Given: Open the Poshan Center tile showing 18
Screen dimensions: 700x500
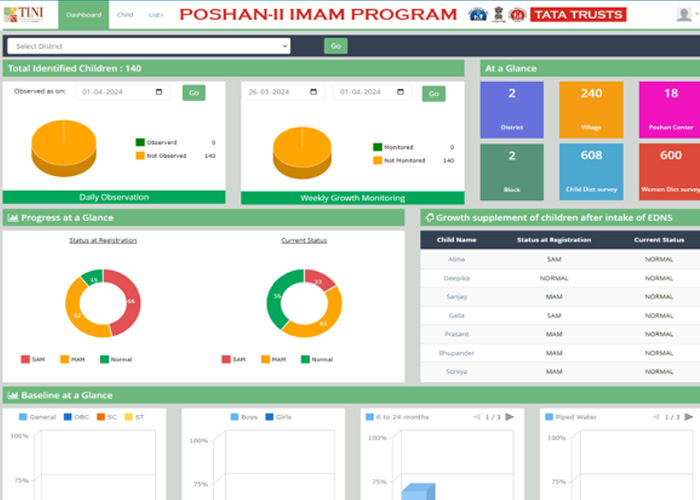Looking at the screenshot, I should [670, 110].
